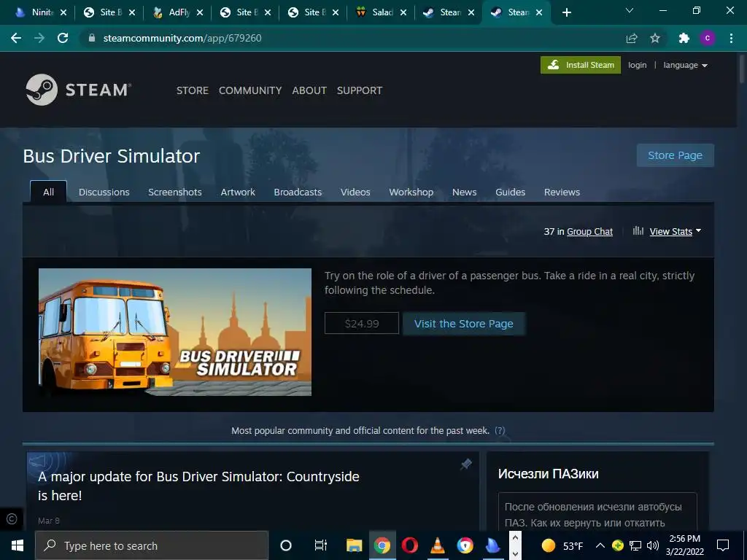Open the SUPPORT link in Steam header
Screen dimensions: 747x560
[x=360, y=90]
